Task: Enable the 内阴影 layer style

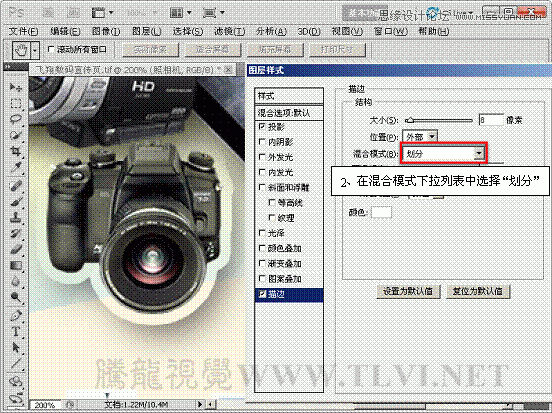Action: pyautogui.click(x=262, y=142)
